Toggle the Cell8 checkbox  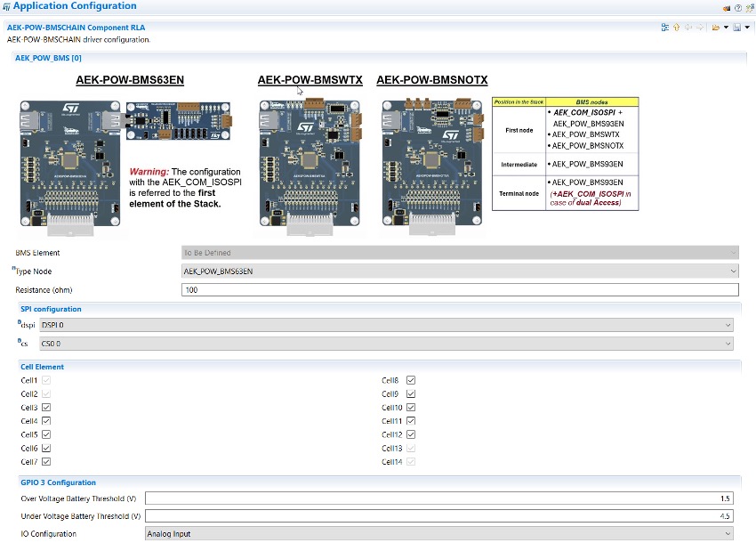pos(411,380)
